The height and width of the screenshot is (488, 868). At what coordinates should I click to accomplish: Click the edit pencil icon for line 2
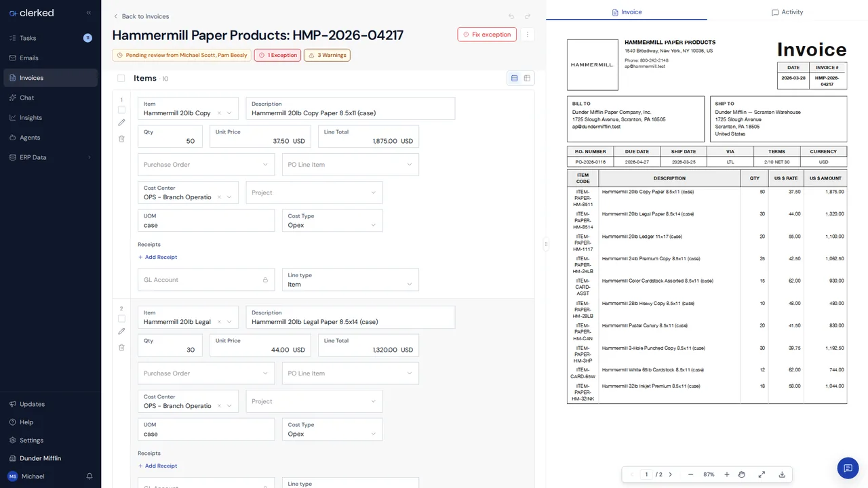(x=122, y=331)
